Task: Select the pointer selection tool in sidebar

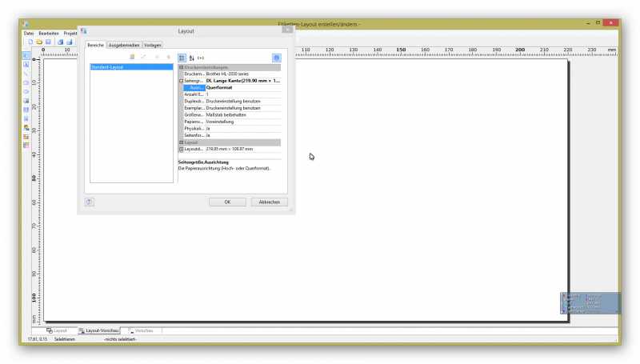Action: point(26,55)
